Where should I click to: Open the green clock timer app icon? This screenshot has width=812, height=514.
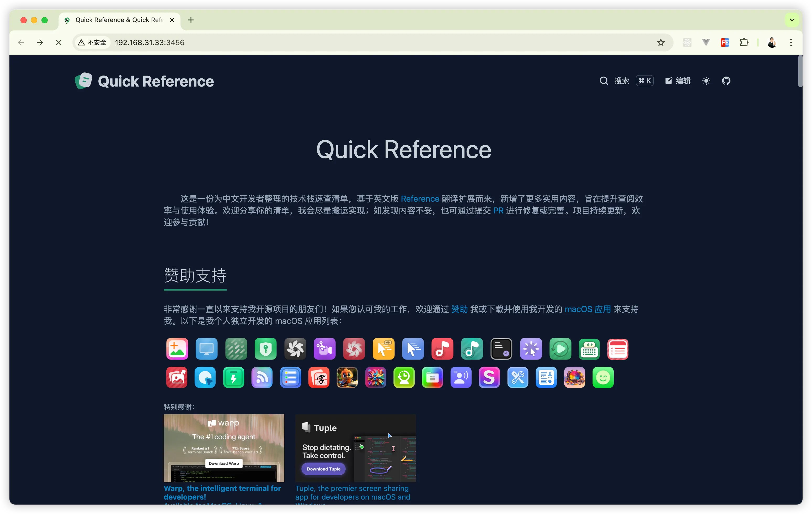404,377
